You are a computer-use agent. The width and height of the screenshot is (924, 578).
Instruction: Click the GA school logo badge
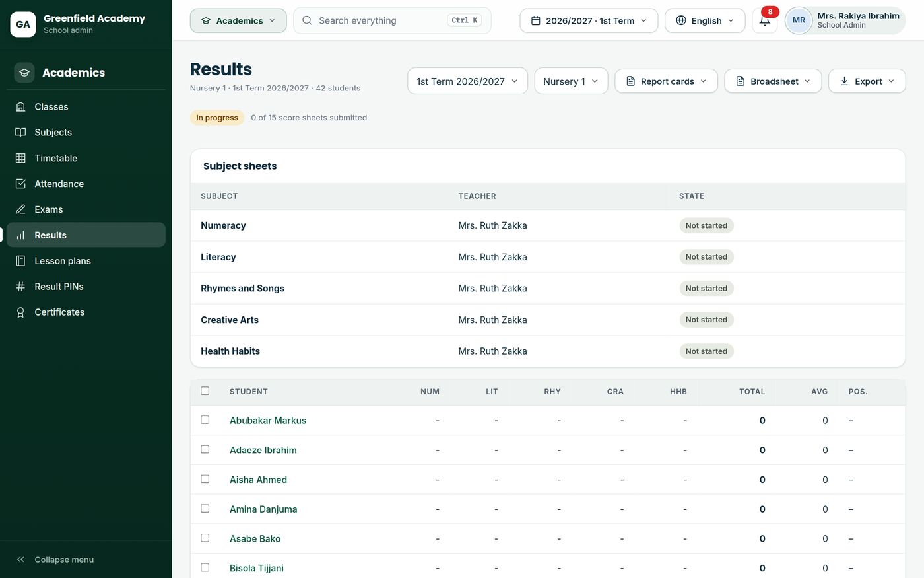tap(23, 24)
